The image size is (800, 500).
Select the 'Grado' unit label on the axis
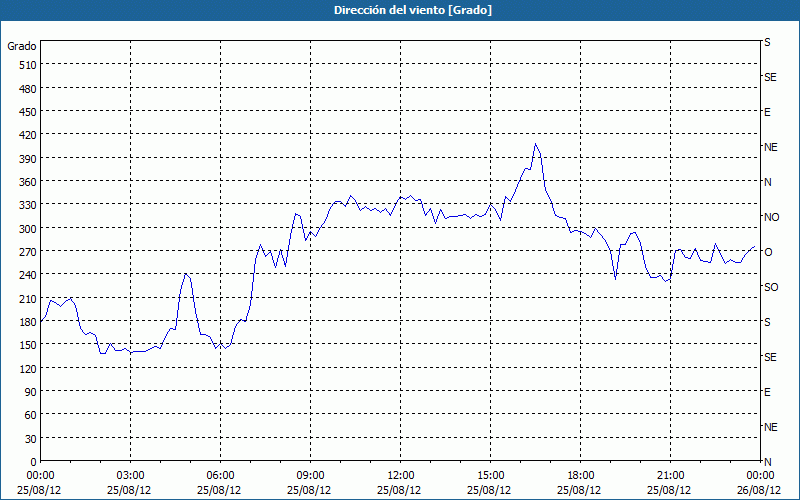click(22, 46)
